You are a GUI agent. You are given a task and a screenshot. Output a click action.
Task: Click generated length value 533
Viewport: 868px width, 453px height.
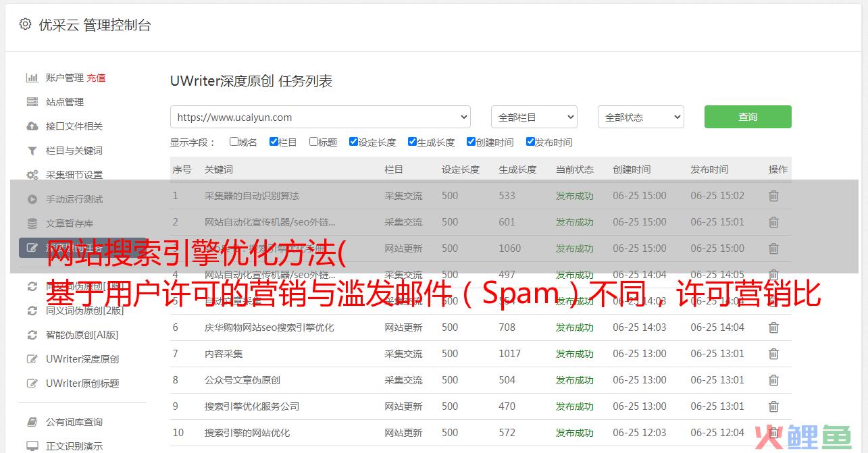(x=507, y=196)
